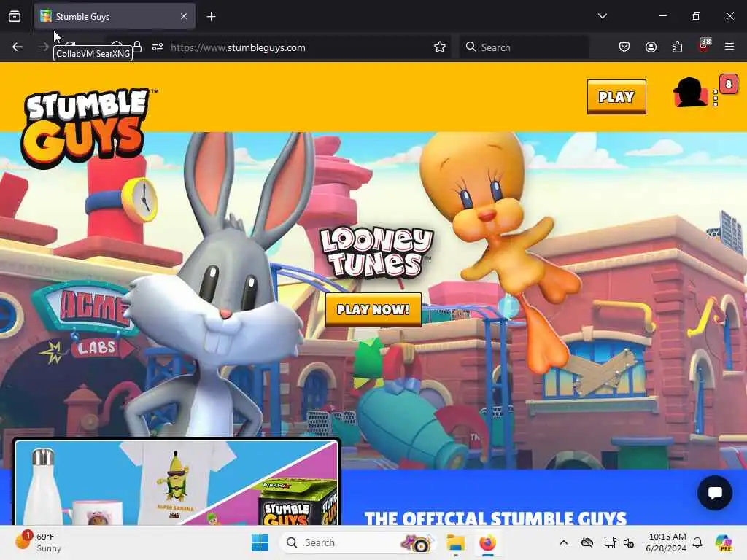Open the Firefox View tab list icon
The image size is (747, 560).
coord(15,17)
